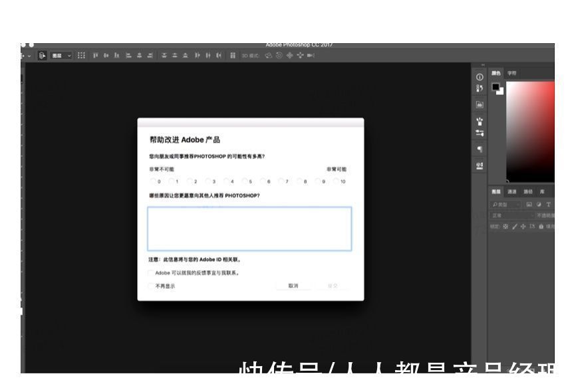Open the Brush settings panel icon
Screen dimensions: 568x392
click(480, 133)
